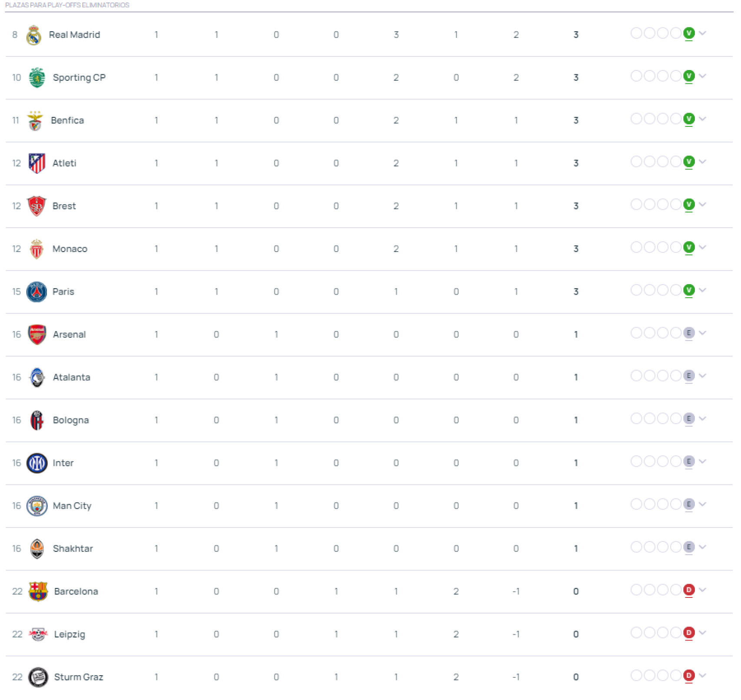Click the Barcelona club crest
The height and width of the screenshot is (700, 741).
pos(38,592)
